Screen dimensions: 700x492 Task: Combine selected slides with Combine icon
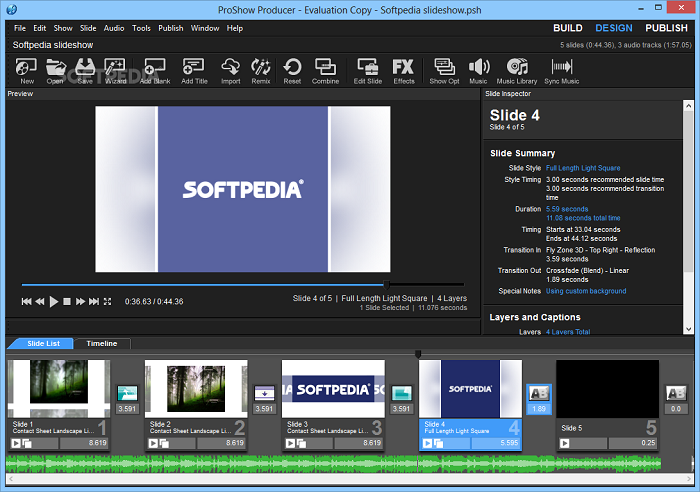click(x=325, y=71)
